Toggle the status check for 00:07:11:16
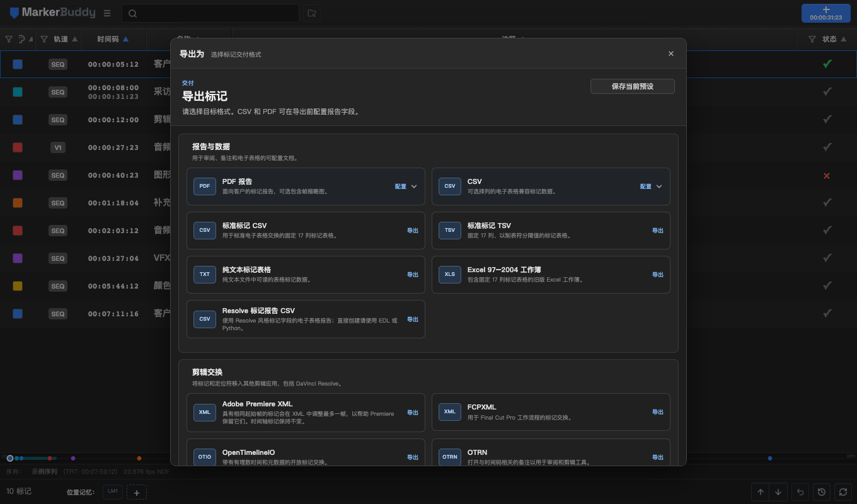 (827, 314)
